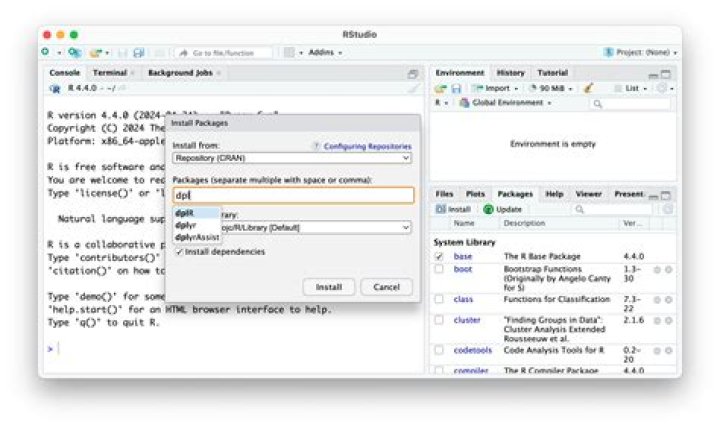Click the boot package web documentation icon
The image size is (720, 428).
pos(657,270)
